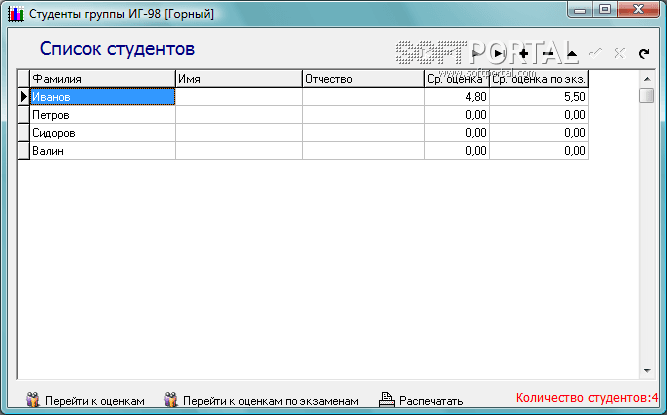Click the Имя column header
Viewport: 667px width, 415px height.
click(239, 79)
